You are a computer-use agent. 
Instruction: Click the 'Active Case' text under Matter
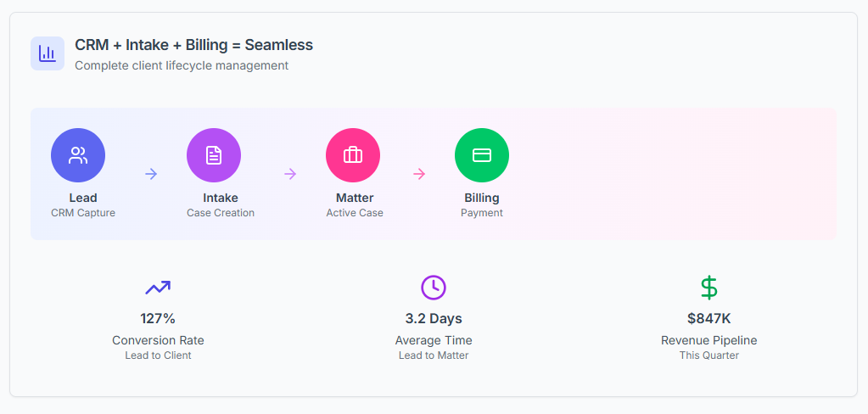coord(355,213)
